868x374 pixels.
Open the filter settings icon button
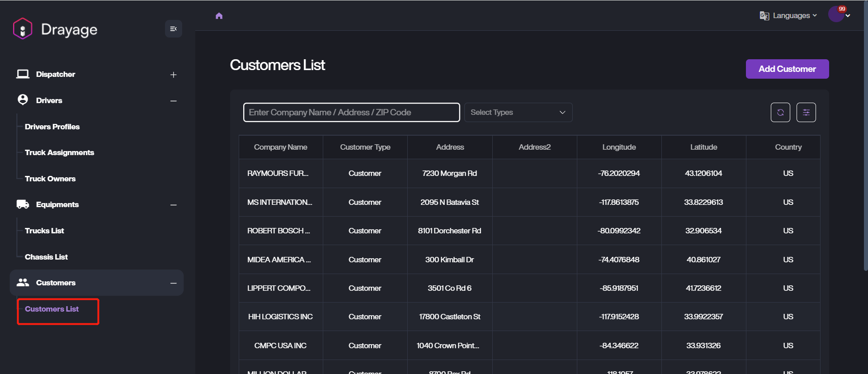806,113
